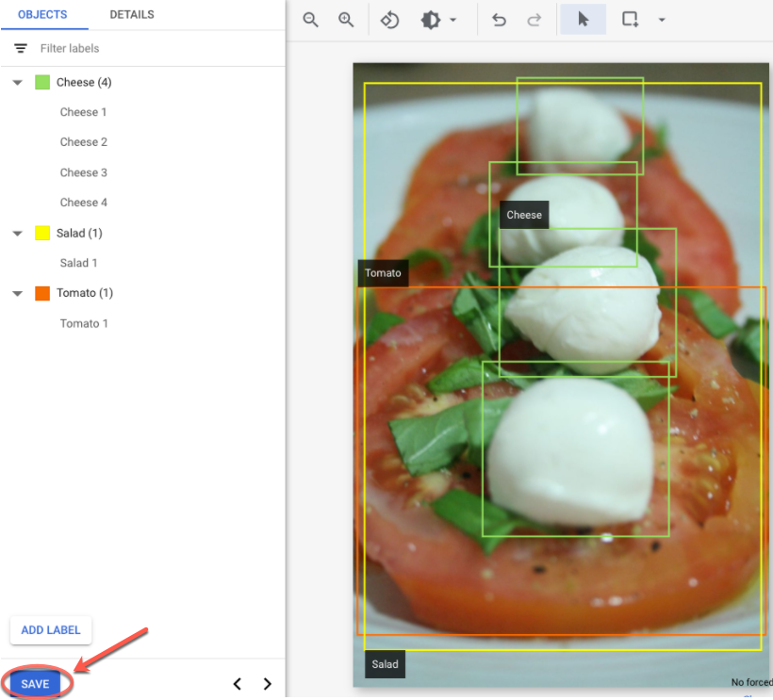This screenshot has width=773, height=700.
Task: Redo the last undone change
Action: coord(535,19)
